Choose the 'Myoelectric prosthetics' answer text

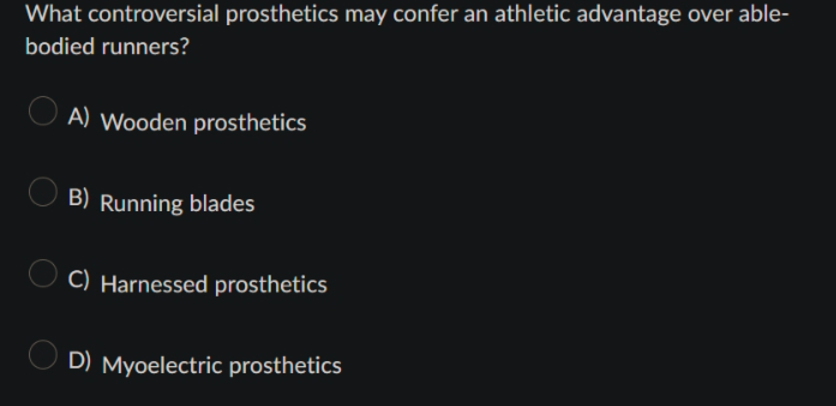tap(222, 365)
